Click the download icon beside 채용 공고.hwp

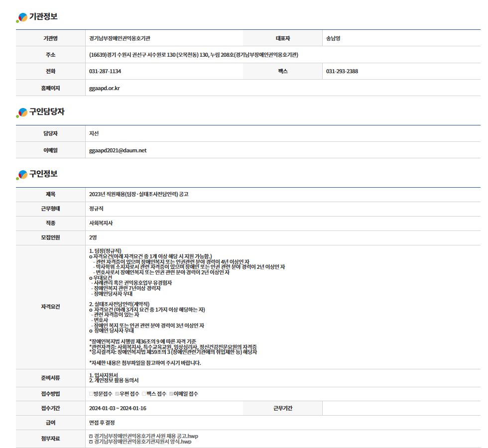pyautogui.click(x=91, y=437)
